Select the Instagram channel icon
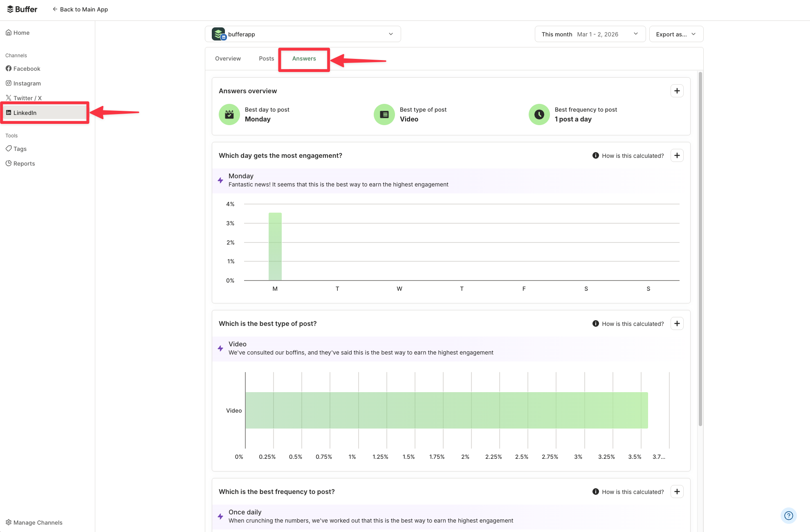The height and width of the screenshot is (532, 810). [x=9, y=83]
